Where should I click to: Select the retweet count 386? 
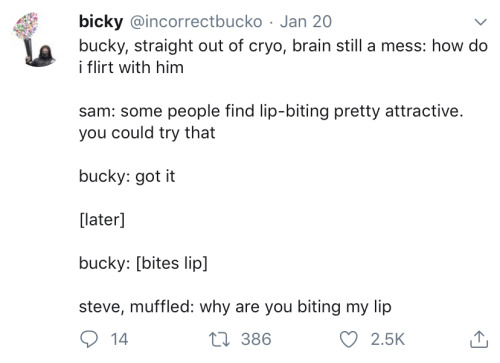(x=256, y=340)
